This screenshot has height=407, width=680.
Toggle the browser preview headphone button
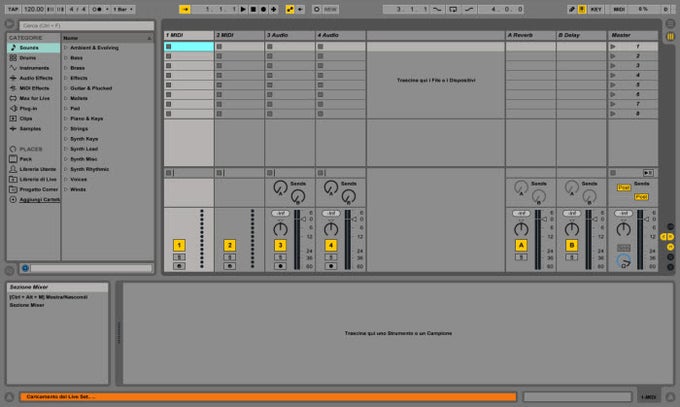(x=25, y=268)
